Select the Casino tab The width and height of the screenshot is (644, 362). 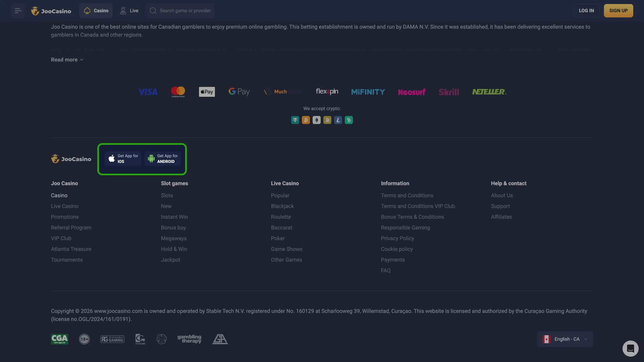click(x=96, y=10)
